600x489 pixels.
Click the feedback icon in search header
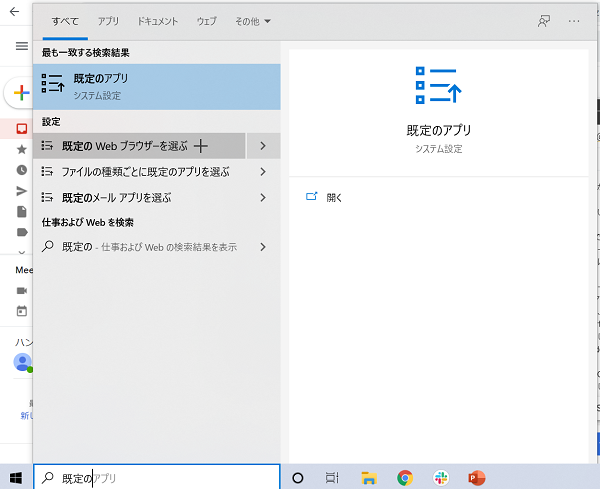tap(544, 20)
